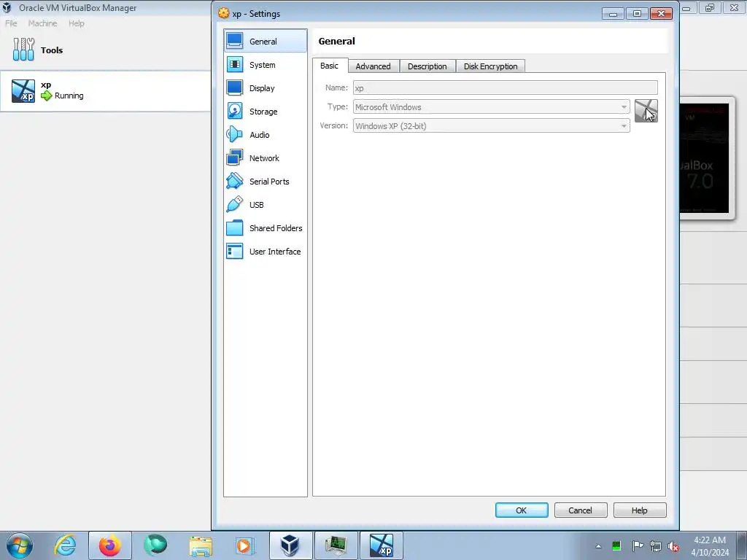Click the Name field containing xp
This screenshot has height=560, width=747.
pos(505,87)
